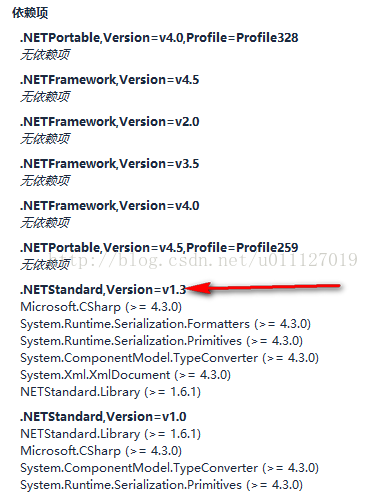Open System.Runtime.Serialization.Primitives link under v1.0
The image size is (386, 499).
(131, 485)
